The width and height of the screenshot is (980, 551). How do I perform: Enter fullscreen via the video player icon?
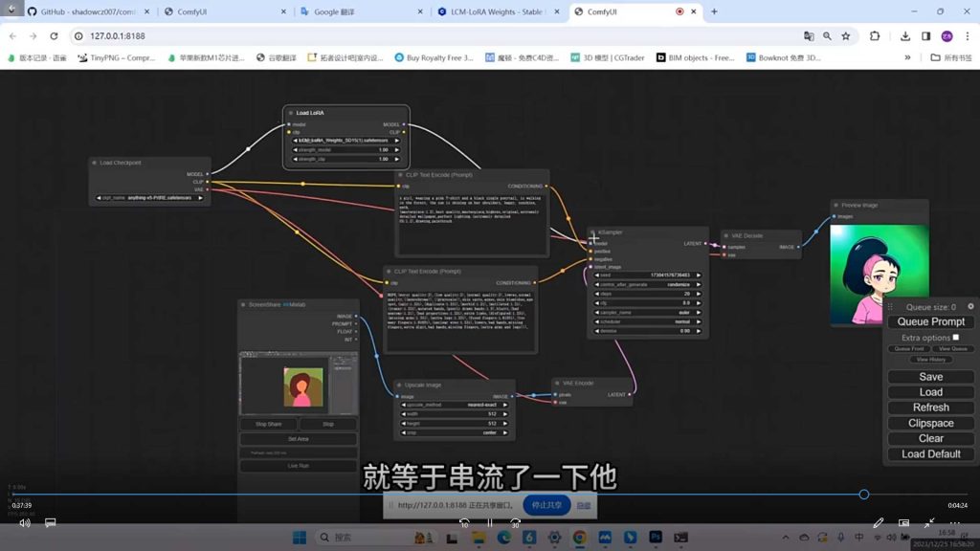(x=929, y=522)
